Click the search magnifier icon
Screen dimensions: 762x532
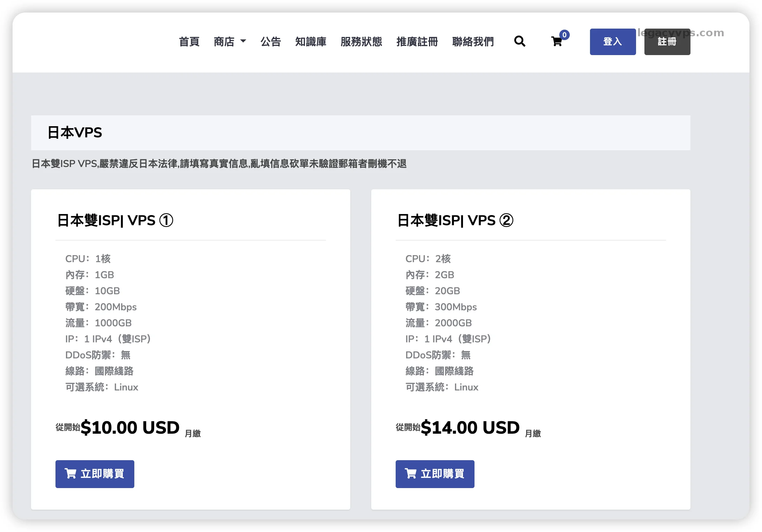tap(520, 41)
